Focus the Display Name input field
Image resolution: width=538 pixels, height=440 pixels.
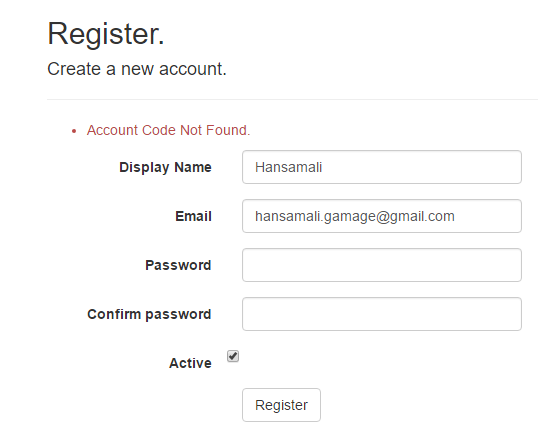pos(382,167)
